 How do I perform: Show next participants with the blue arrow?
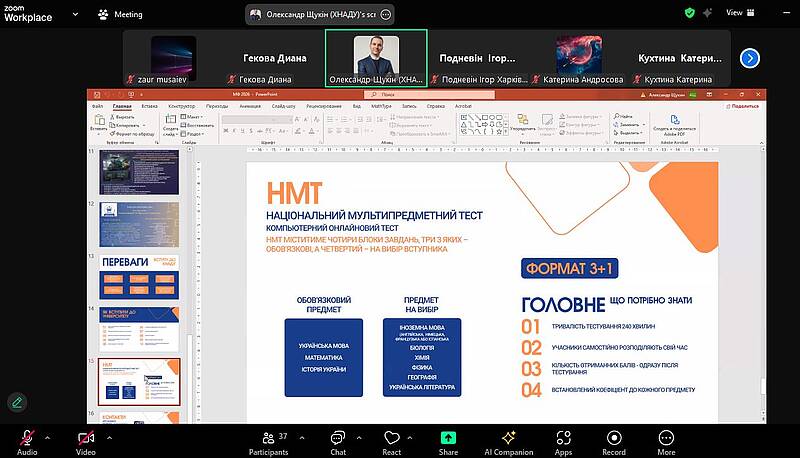(x=749, y=58)
